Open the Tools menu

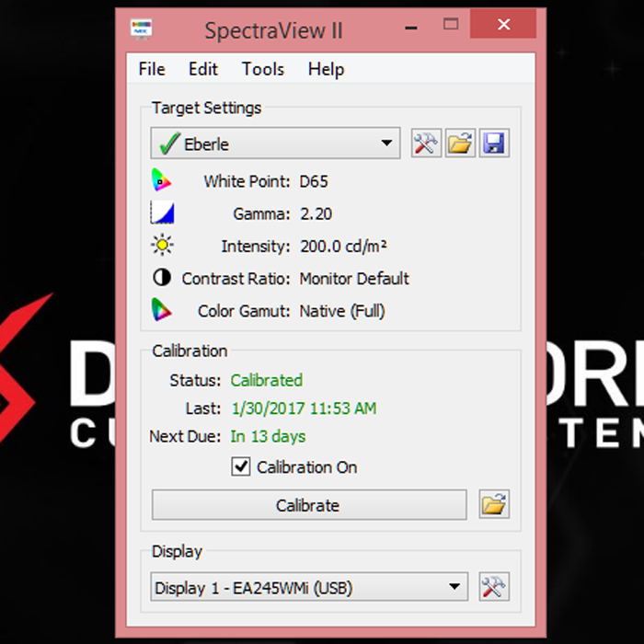click(263, 69)
